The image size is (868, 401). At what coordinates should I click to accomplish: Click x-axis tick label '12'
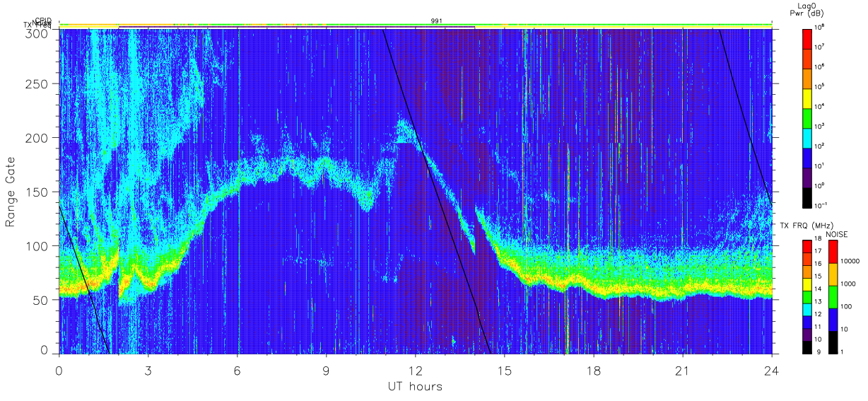click(x=415, y=371)
